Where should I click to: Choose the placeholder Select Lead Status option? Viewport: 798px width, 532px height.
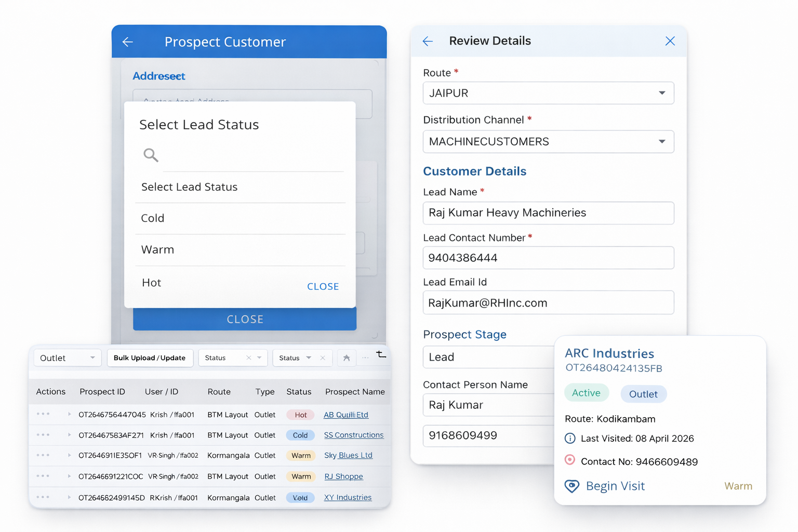pyautogui.click(x=240, y=187)
